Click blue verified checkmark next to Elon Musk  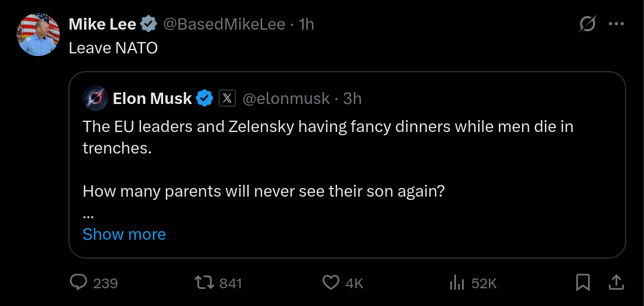coord(205,98)
